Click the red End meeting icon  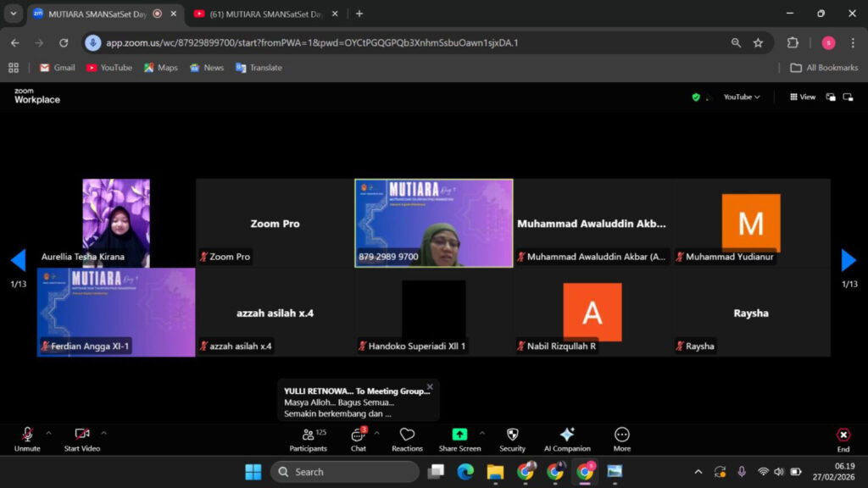[x=843, y=435]
